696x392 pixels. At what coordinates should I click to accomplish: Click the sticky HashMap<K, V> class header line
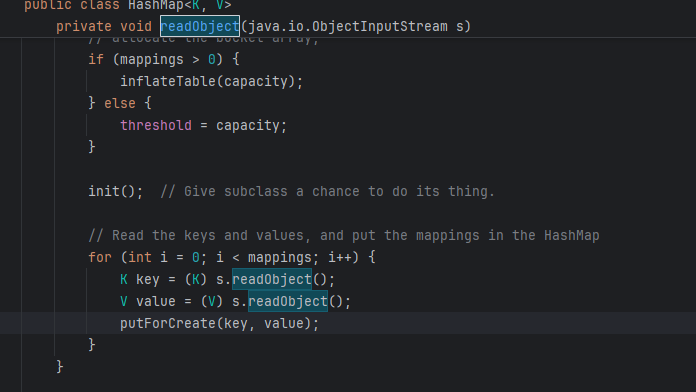pyautogui.click(x=128, y=5)
